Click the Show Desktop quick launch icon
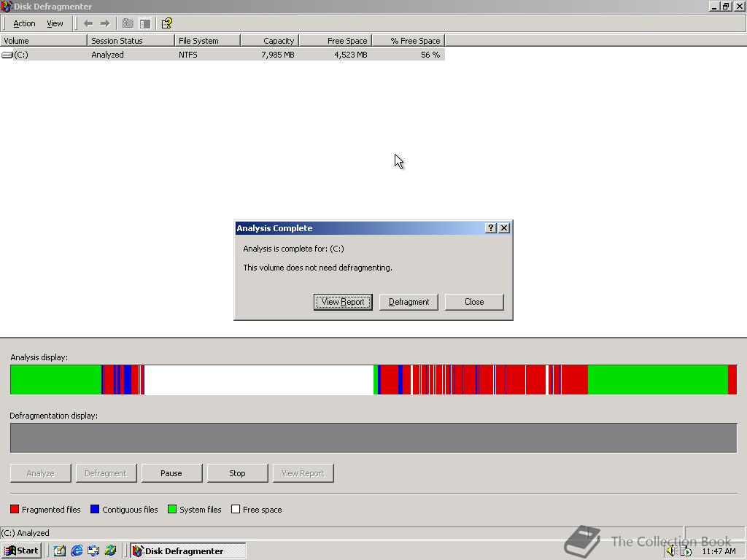 point(60,551)
